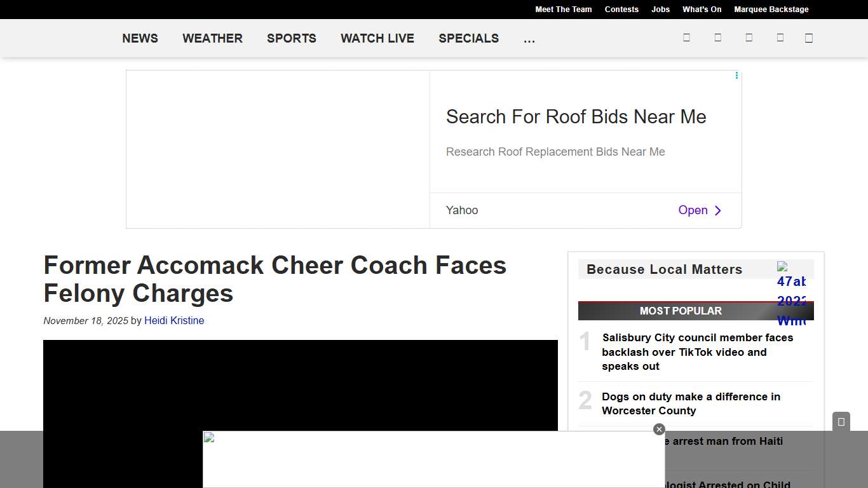The image size is (868, 488).
Task: Click the black video player area
Action: pyautogui.click(x=300, y=388)
